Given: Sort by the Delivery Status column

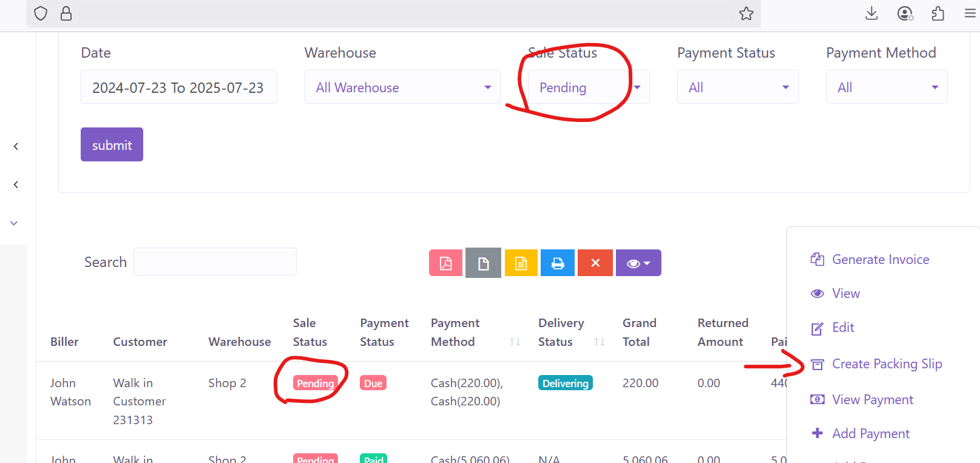Looking at the screenshot, I should click(599, 342).
